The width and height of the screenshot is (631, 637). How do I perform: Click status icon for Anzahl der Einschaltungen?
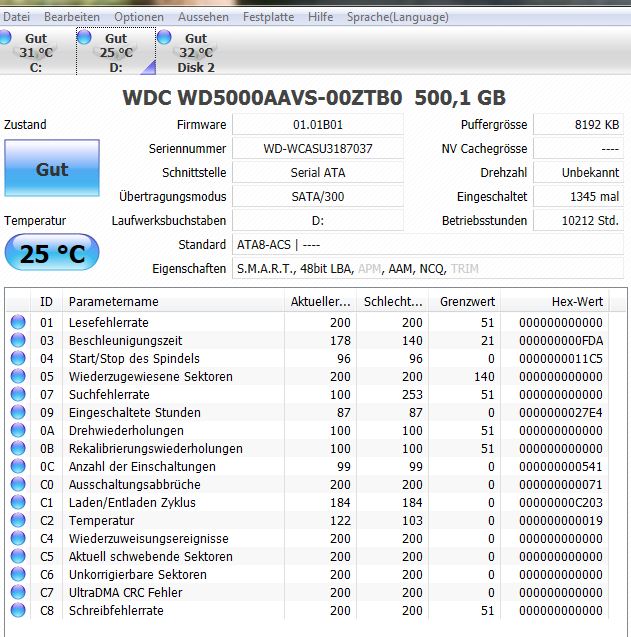[18, 466]
